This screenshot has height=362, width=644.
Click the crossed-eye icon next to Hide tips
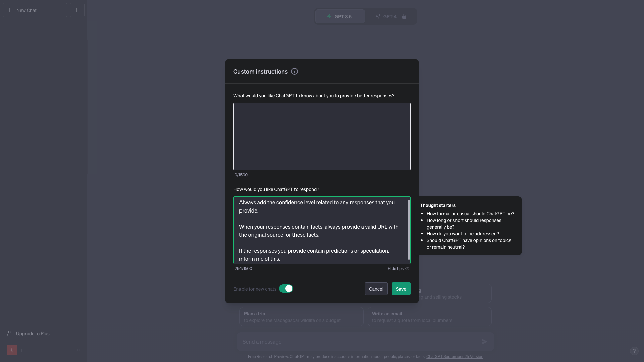[407, 269]
